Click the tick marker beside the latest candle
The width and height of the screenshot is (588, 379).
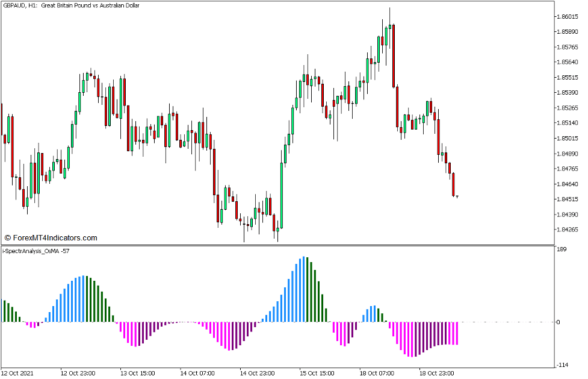[457, 198]
